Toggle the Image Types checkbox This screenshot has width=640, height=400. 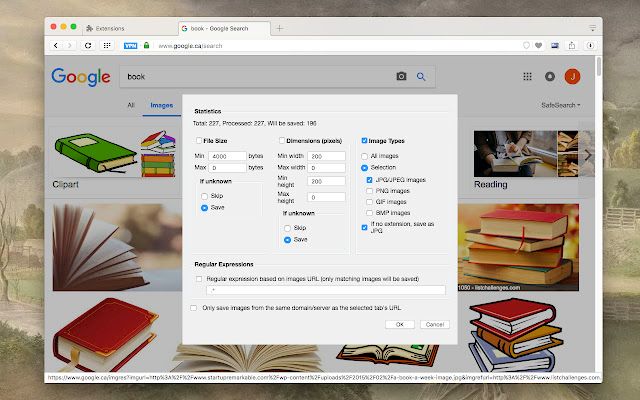tap(364, 140)
